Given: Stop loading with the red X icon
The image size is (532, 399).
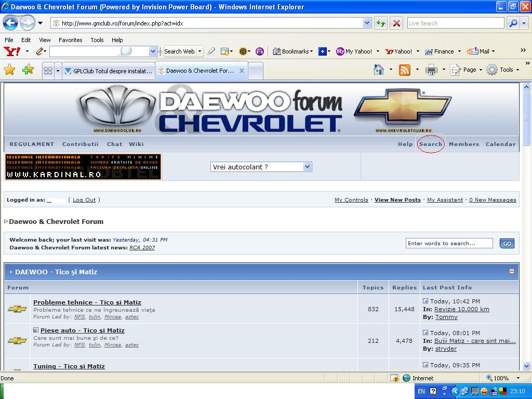Looking at the screenshot, I should pyautogui.click(x=396, y=23).
